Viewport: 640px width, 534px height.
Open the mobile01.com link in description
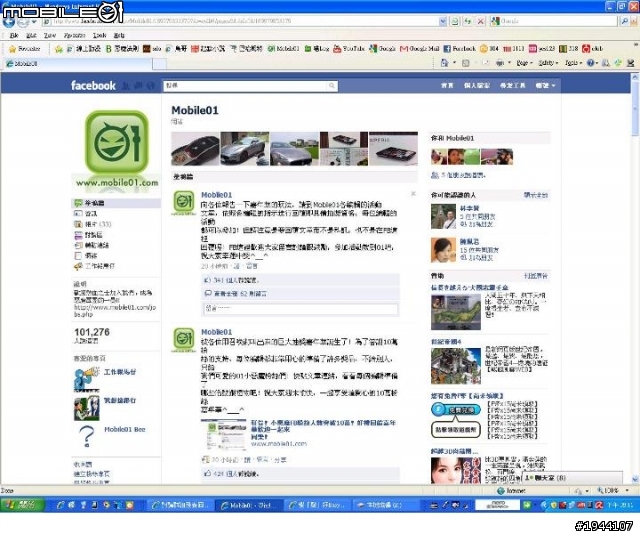click(x=115, y=311)
